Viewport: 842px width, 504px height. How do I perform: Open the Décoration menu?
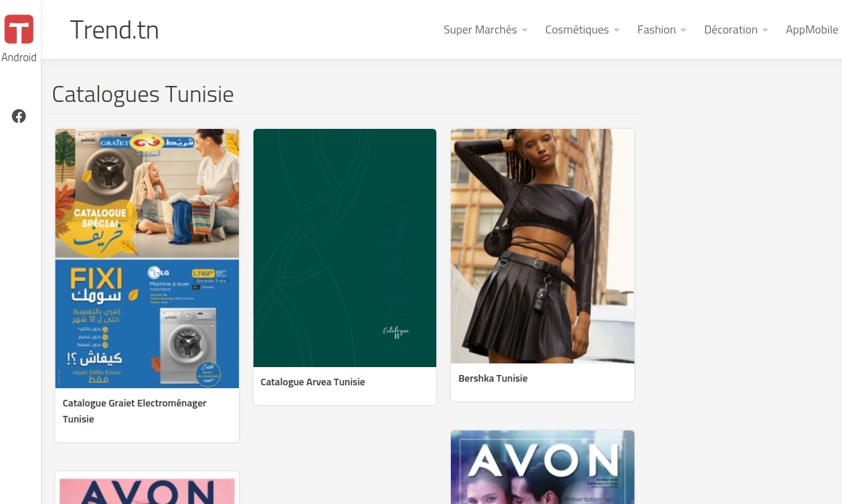[x=731, y=30]
